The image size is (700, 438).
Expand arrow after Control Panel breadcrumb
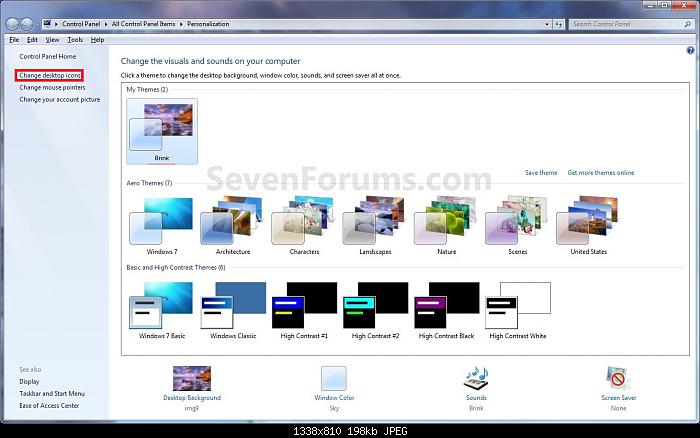click(106, 24)
